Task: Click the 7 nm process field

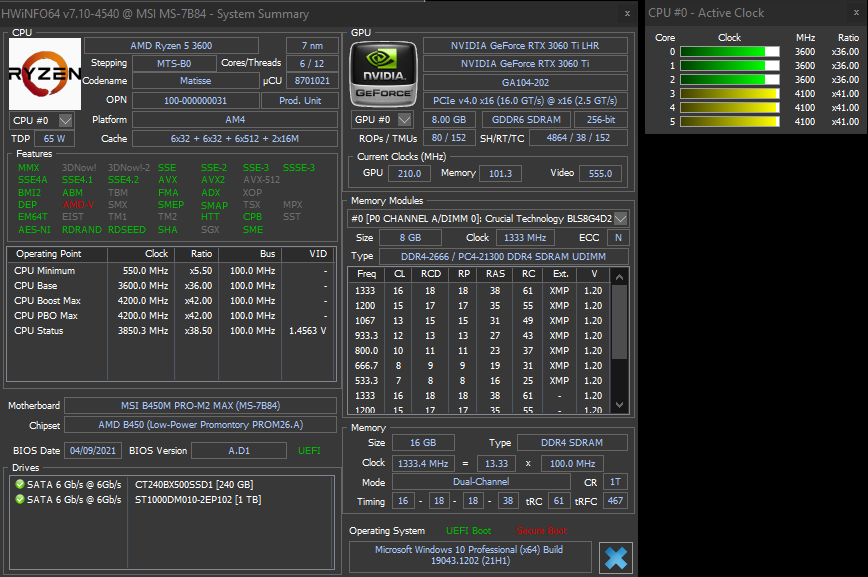Action: [x=312, y=45]
